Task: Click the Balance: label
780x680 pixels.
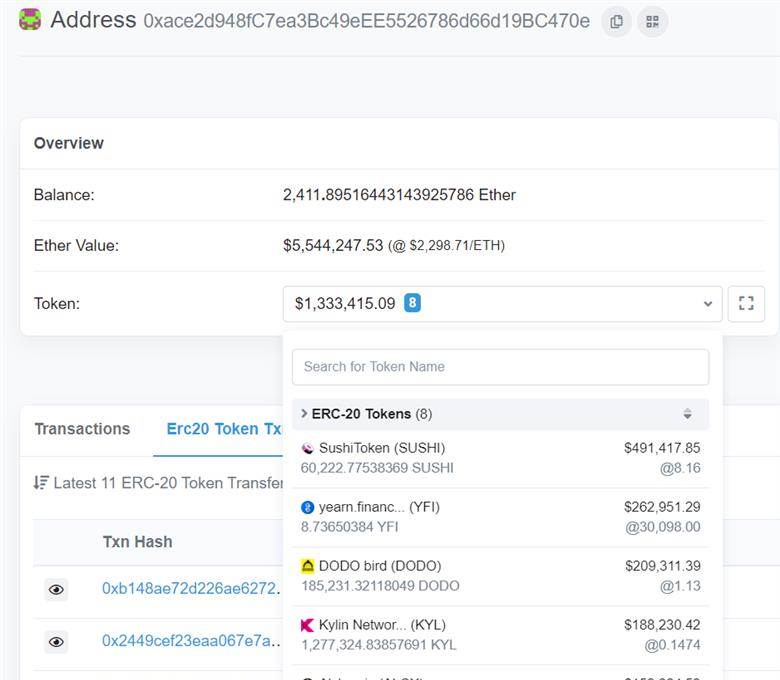Action: 64,194
